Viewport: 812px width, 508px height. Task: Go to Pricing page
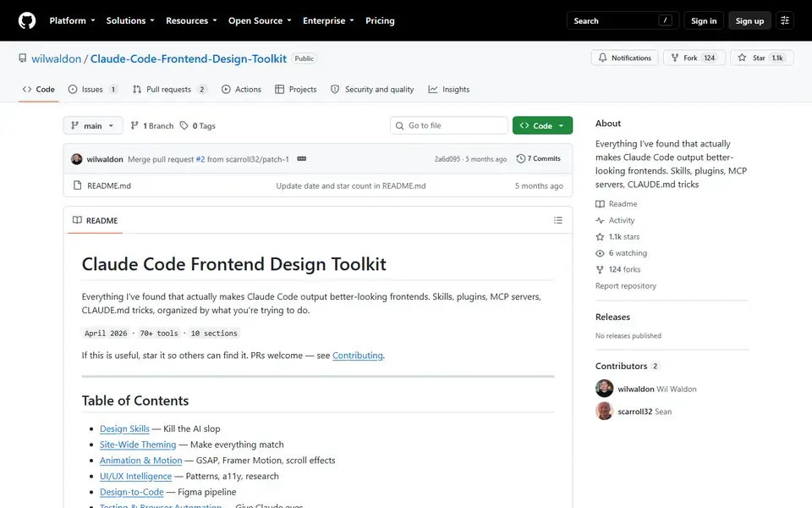pos(380,20)
